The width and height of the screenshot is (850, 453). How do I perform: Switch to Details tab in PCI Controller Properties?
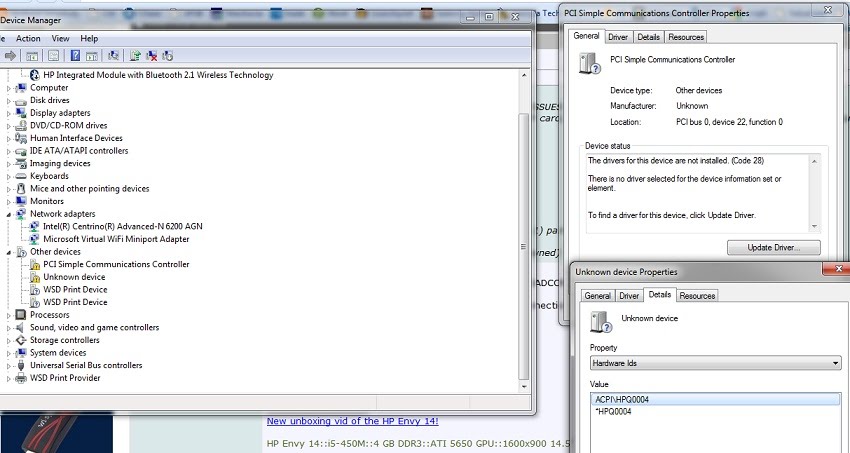648,37
